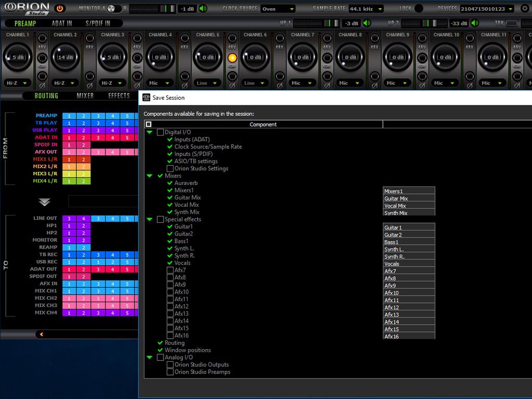Collapse the Analog I/O tree group

tap(150, 357)
